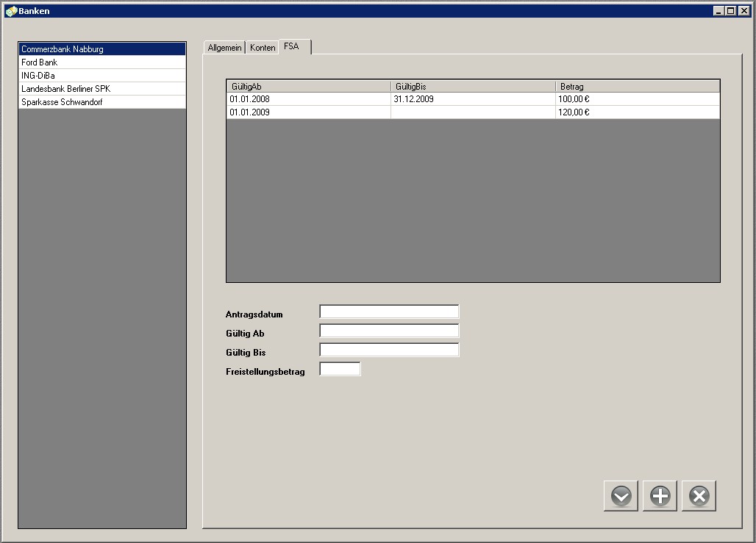Click the Banken title bar money icon
756x543 pixels.
pos(11,10)
